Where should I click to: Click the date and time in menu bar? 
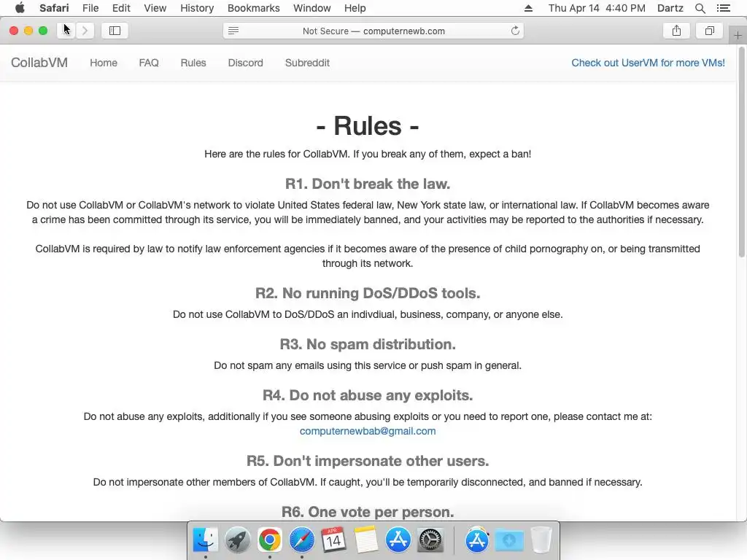pyautogui.click(x=597, y=8)
